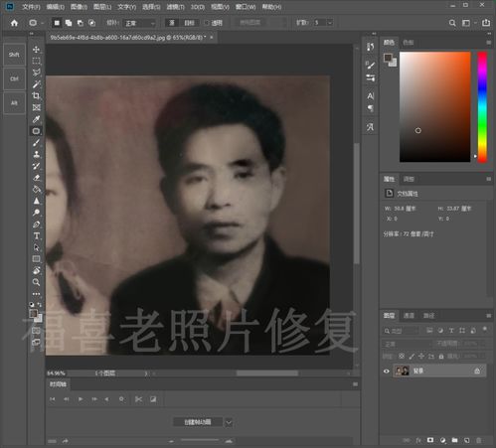
Task: Open the Paragraph panel icon
Action: (x=371, y=108)
